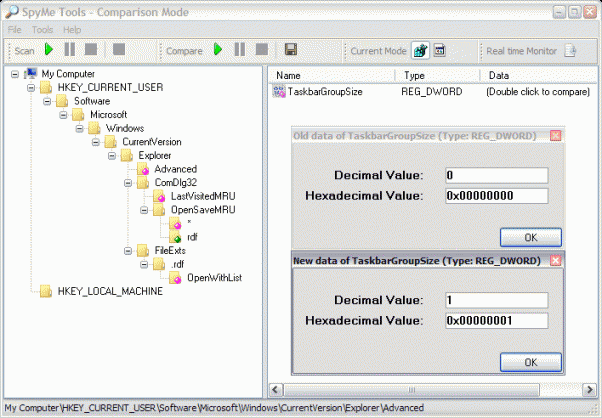Screen dimensions: 602x418
Task: Pause the Compare operation
Action: (x=240, y=50)
